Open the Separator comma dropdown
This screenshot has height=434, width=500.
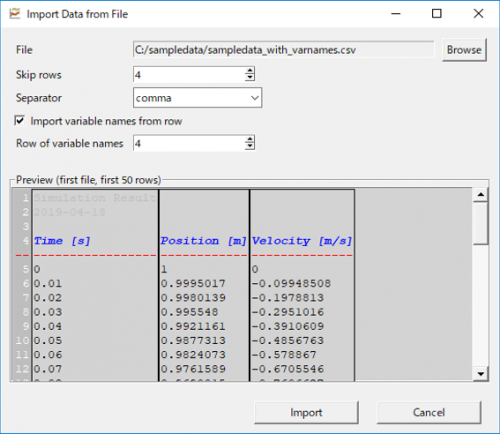pyautogui.click(x=197, y=98)
